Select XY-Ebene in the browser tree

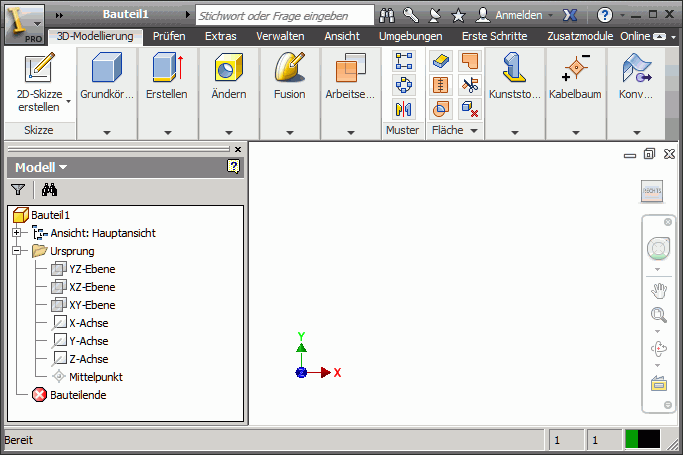tap(92, 305)
